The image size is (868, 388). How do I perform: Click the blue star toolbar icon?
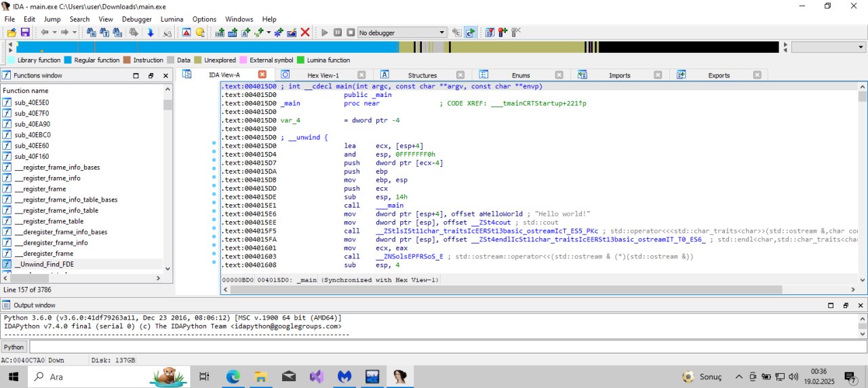pyautogui.click(x=279, y=33)
